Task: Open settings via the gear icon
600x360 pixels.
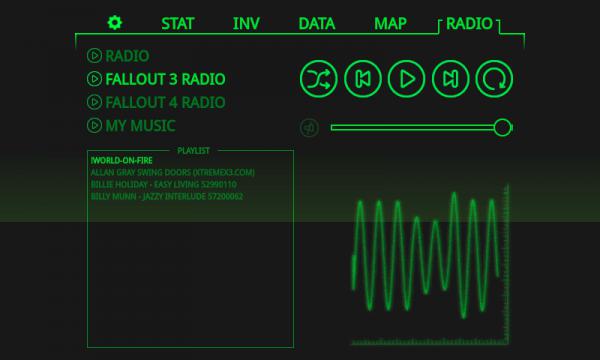Action: tap(115, 23)
